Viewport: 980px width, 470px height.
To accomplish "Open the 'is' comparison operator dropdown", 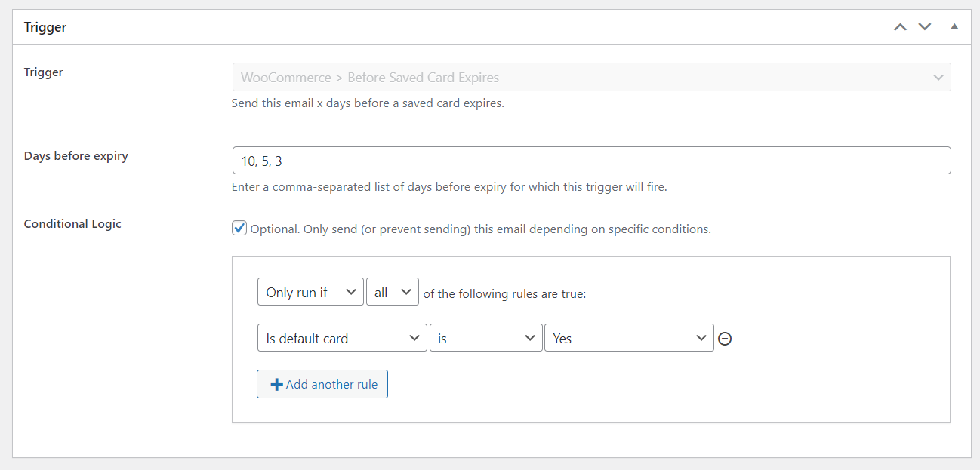I will pyautogui.click(x=485, y=338).
